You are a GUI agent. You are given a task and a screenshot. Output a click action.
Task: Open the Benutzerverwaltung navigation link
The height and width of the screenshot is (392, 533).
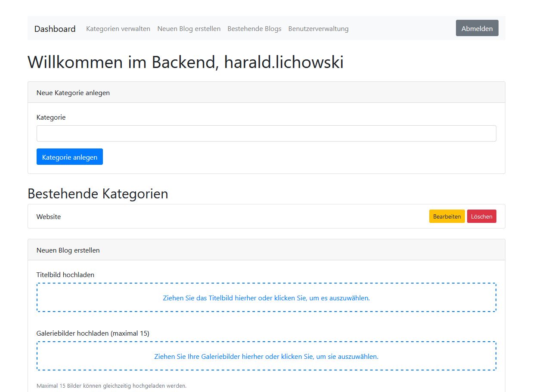(x=318, y=28)
